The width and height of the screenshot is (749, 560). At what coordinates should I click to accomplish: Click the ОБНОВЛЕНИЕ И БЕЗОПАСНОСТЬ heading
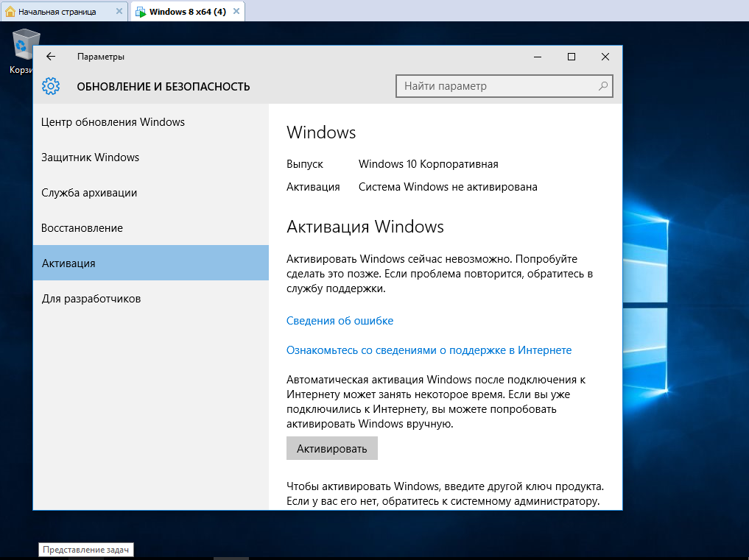163,87
